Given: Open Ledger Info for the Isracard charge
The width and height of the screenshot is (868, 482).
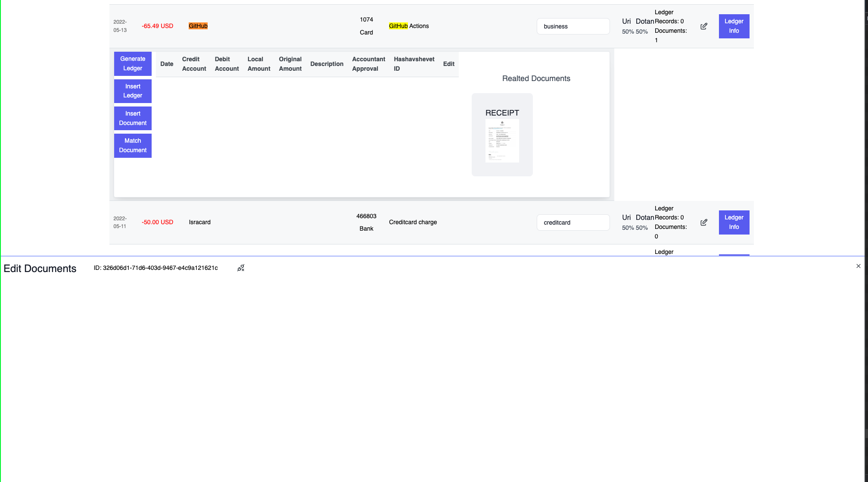Looking at the screenshot, I should [734, 222].
